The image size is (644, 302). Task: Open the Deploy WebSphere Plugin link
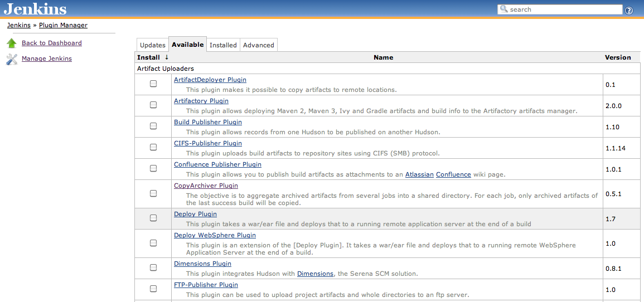click(x=215, y=236)
